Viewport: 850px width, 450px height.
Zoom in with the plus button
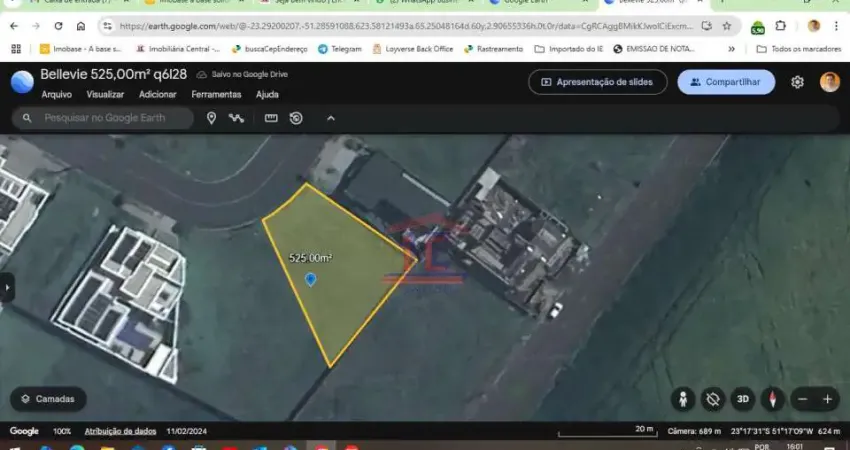coord(827,400)
